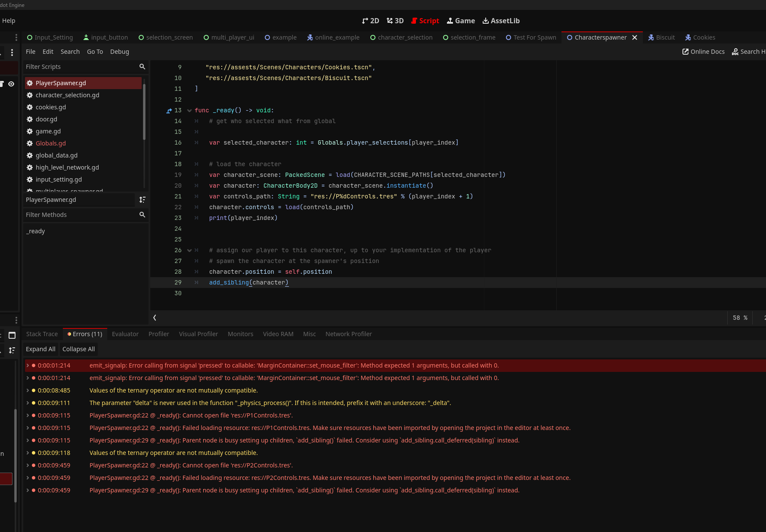
Task: Click the Collapse All button
Action: click(78, 349)
